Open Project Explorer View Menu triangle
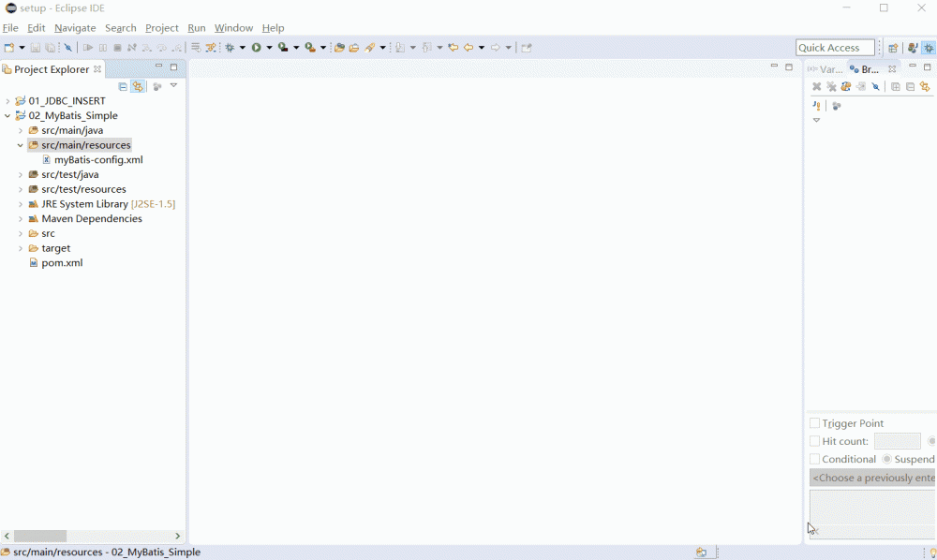The width and height of the screenshot is (937, 560). [x=174, y=86]
